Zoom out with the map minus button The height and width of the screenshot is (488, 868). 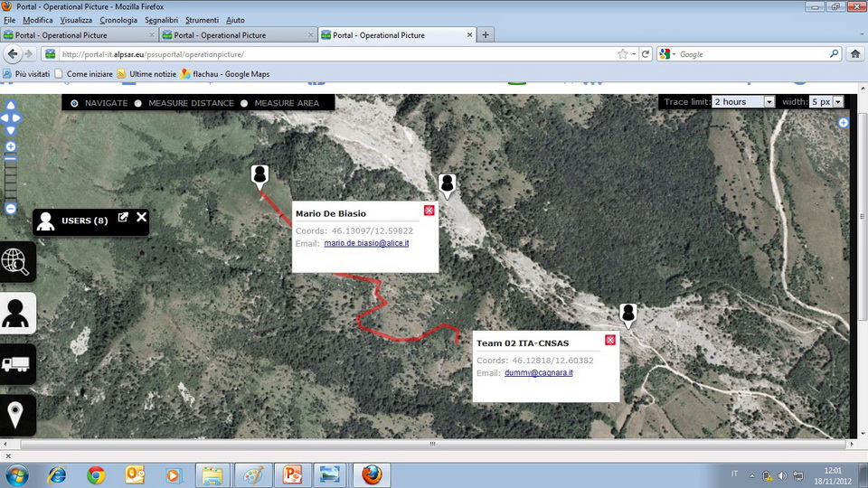(11, 209)
